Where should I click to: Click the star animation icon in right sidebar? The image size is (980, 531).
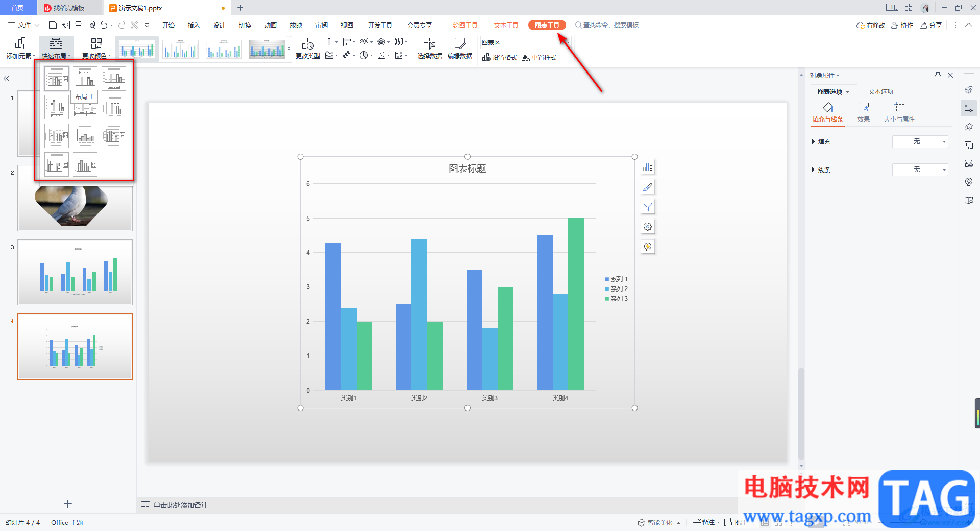969,127
